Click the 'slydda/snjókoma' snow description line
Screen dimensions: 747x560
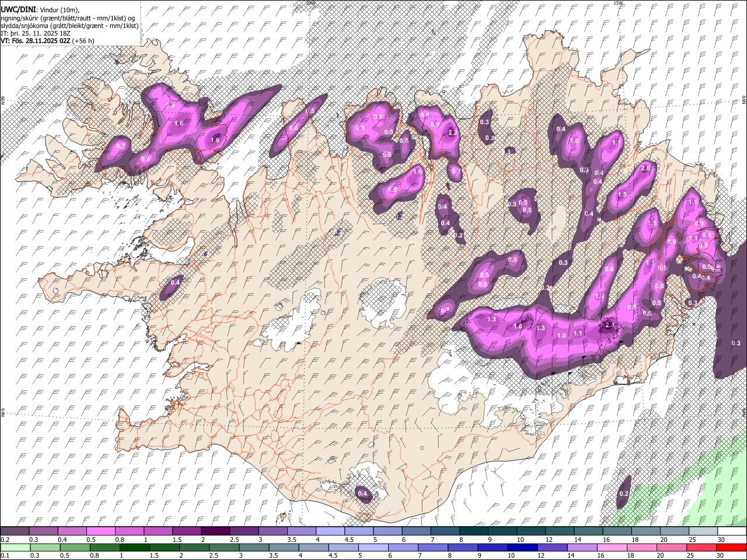pyautogui.click(x=70, y=26)
